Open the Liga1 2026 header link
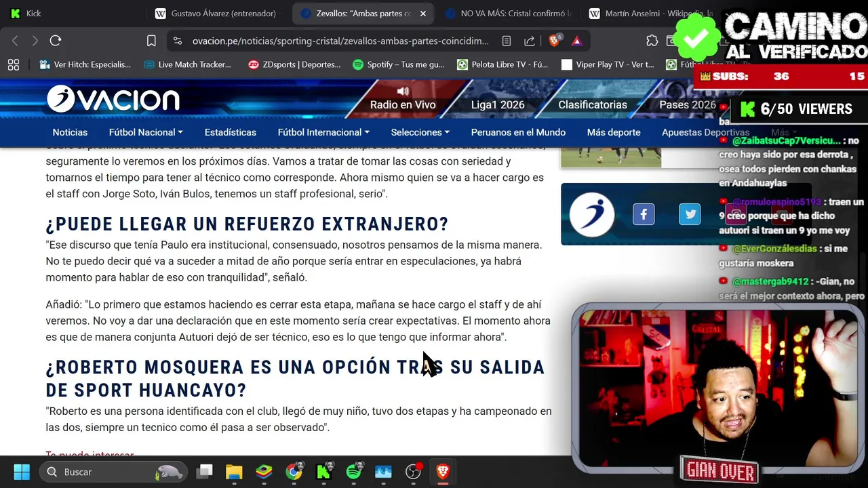Screen dimensions: 868x488 (498, 105)
